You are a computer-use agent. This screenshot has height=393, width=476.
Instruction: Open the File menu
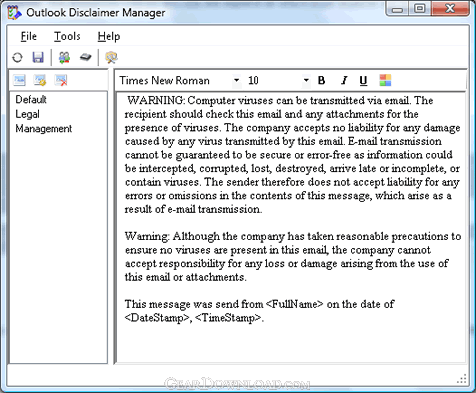[29, 36]
